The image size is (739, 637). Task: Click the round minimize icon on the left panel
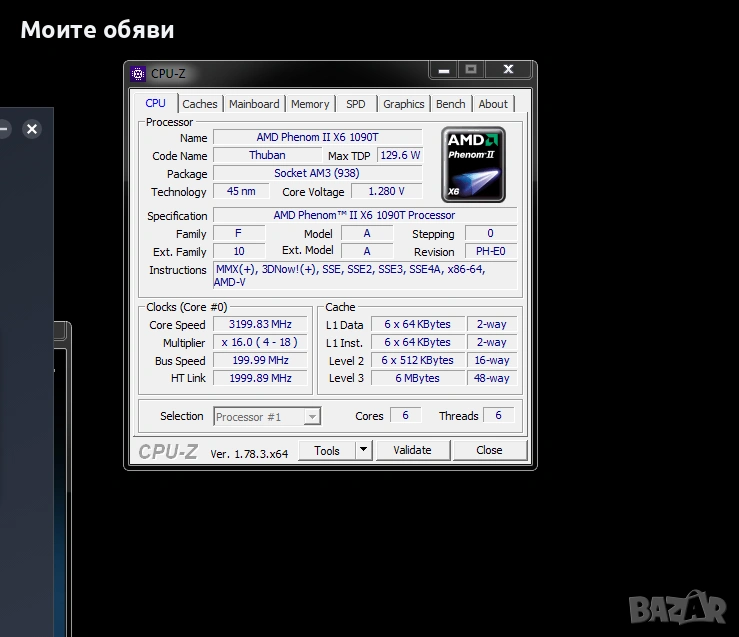point(4,129)
